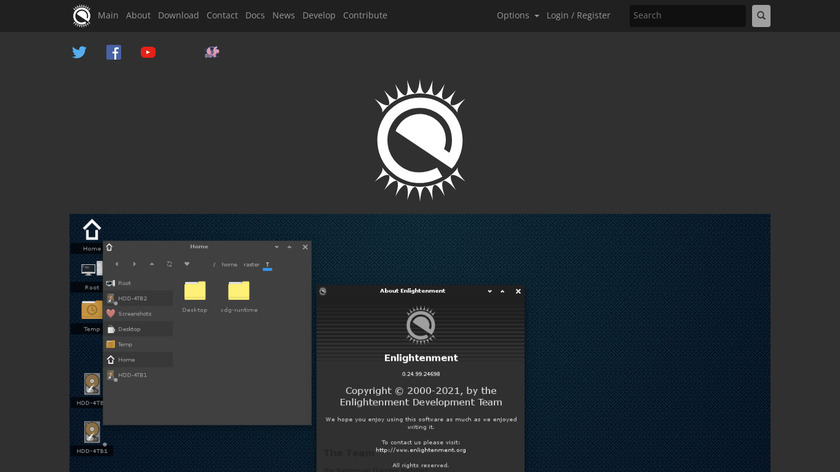Click the logo inside About Enlightenment dialog
The width and height of the screenshot is (840, 472).
(x=421, y=325)
